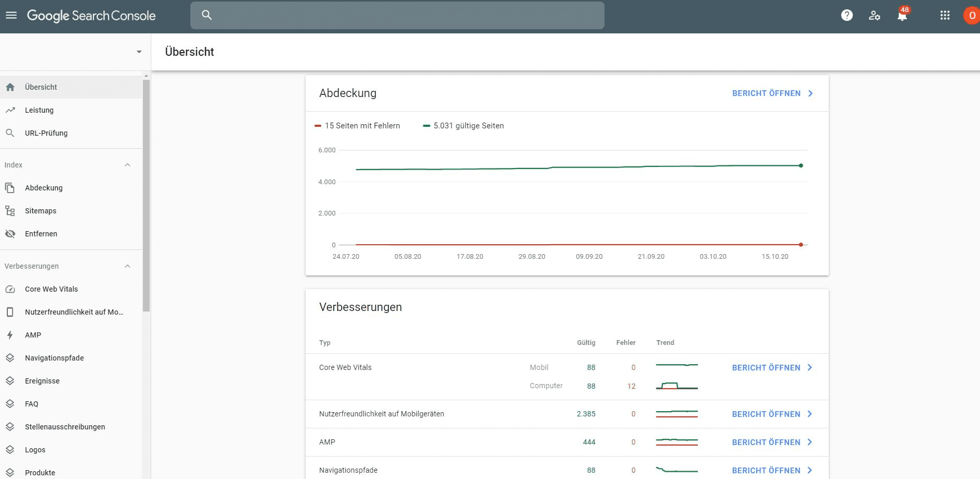Image resolution: width=980 pixels, height=479 pixels.
Task: Click the '5.031 gültige Seiten' legend
Action: click(464, 126)
